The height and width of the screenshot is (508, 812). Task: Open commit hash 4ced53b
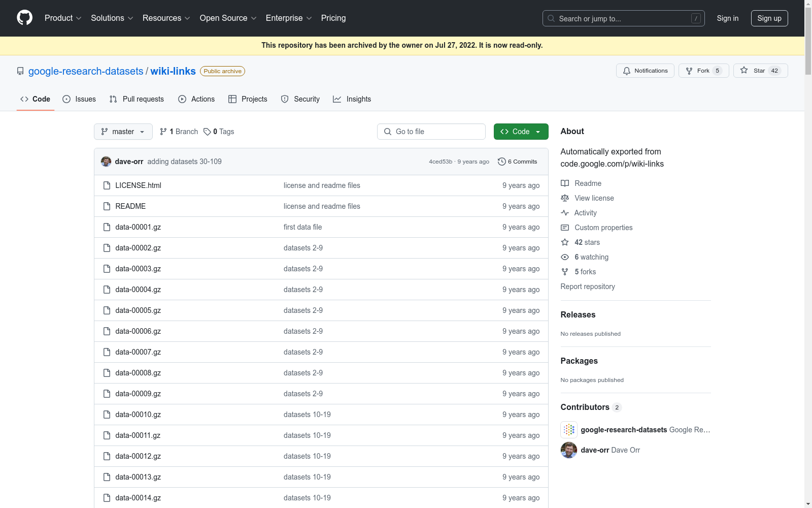pyautogui.click(x=441, y=162)
